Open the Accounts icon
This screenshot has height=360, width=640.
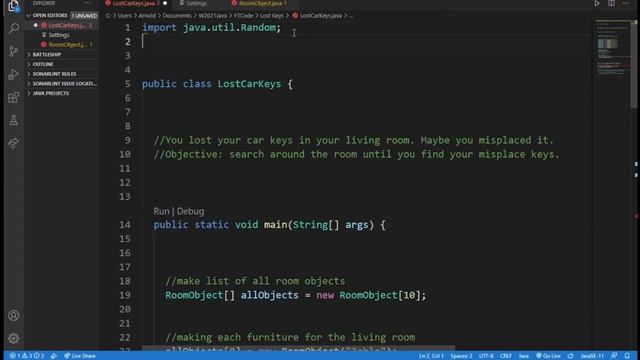13,316
